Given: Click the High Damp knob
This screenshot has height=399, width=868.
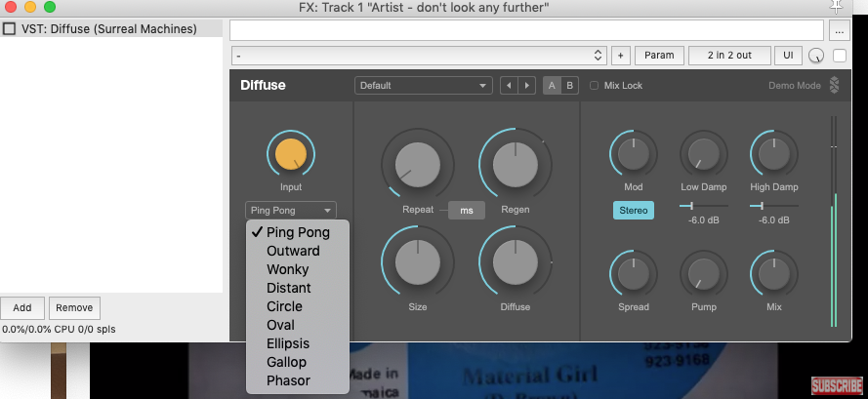Looking at the screenshot, I should point(774,154).
